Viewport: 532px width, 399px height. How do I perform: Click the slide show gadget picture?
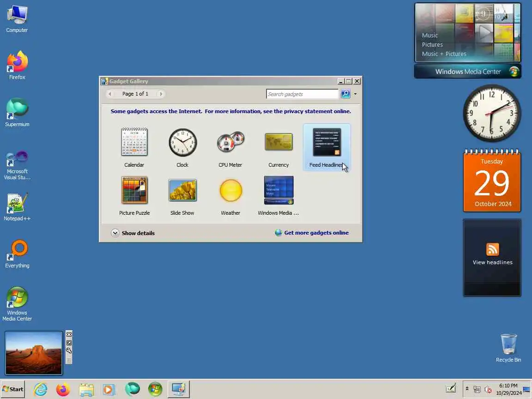coord(34,353)
